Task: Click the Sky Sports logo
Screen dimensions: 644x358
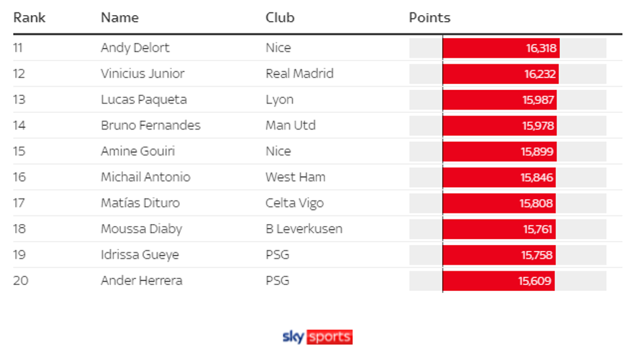Action: [x=317, y=337]
